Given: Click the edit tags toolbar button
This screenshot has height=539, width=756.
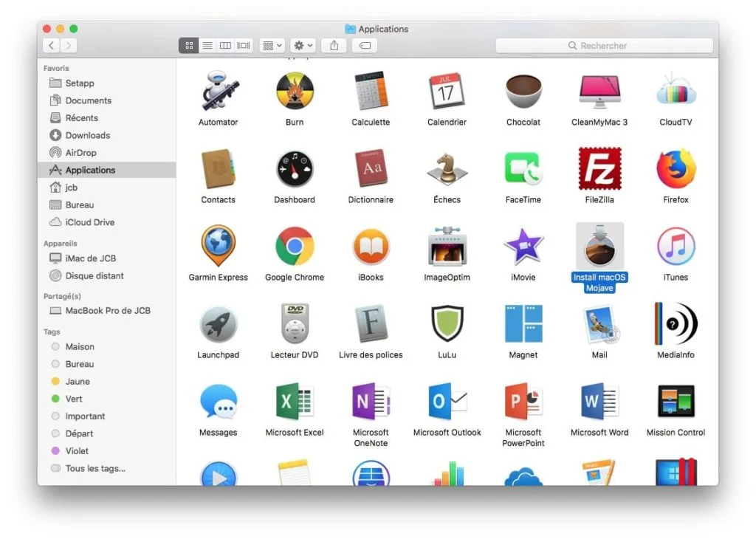Looking at the screenshot, I should tap(365, 46).
